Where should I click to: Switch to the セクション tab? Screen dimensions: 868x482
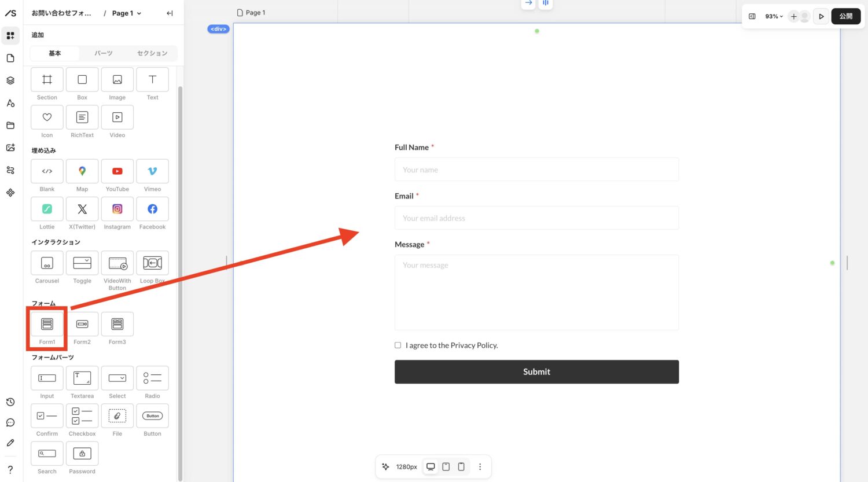pyautogui.click(x=152, y=53)
